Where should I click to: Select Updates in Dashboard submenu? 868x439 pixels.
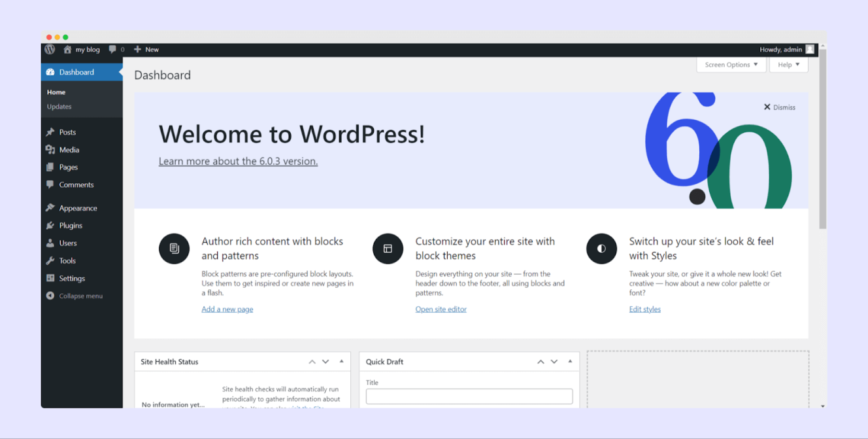[59, 107]
